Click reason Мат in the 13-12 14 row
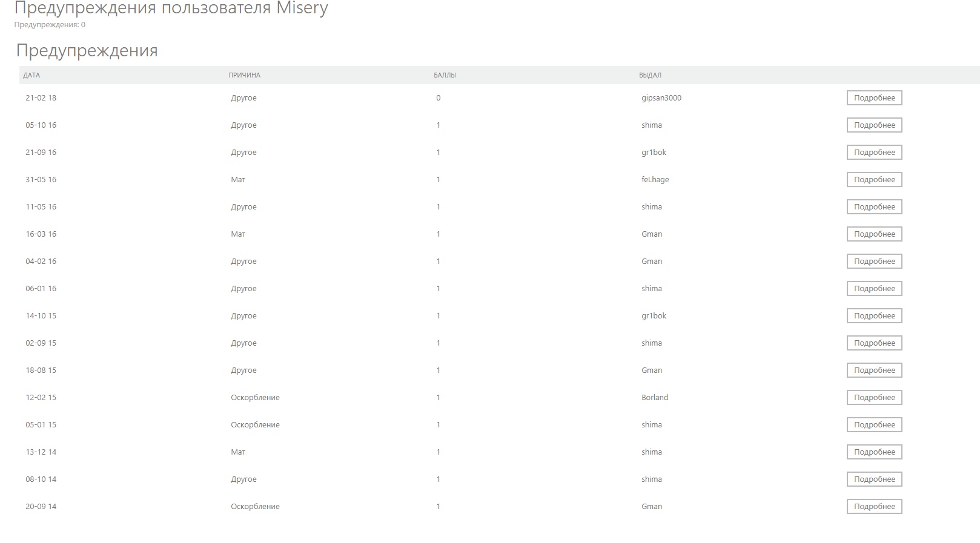The image size is (980, 543). coord(238,452)
